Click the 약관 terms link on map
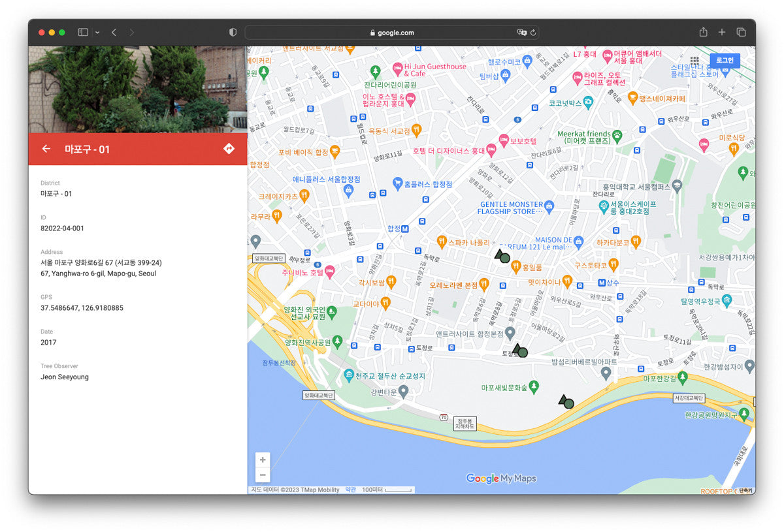 tap(351, 490)
